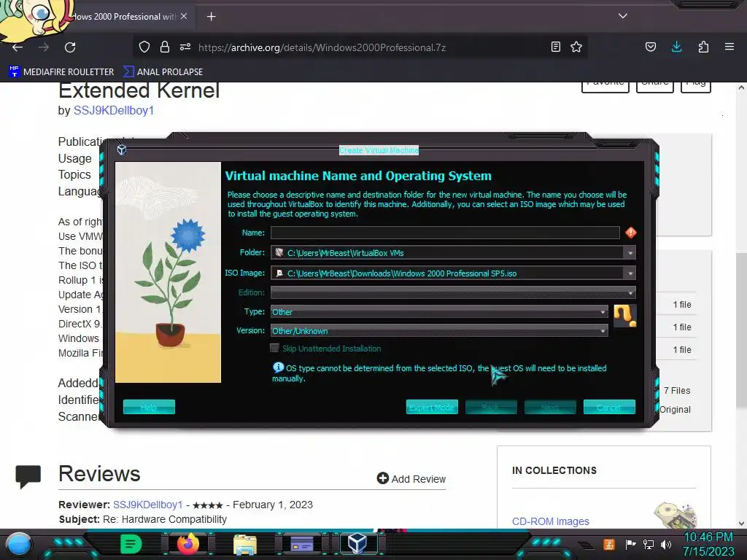Click the OS type icon beside Type
747x560 pixels.
[624, 316]
